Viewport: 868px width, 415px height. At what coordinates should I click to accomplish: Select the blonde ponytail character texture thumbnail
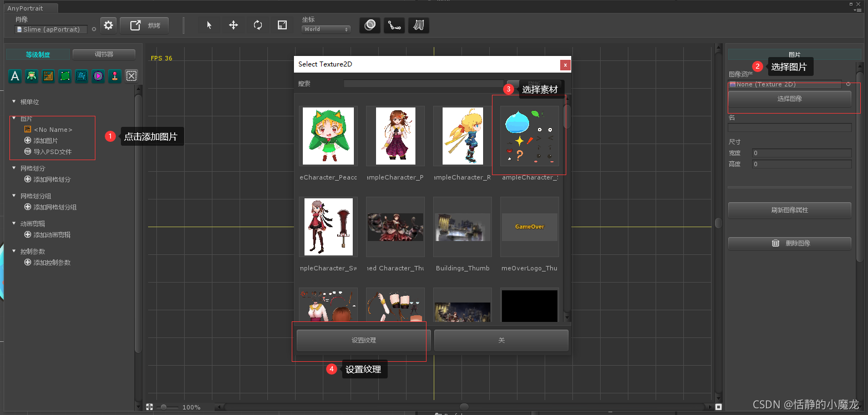tap(463, 136)
